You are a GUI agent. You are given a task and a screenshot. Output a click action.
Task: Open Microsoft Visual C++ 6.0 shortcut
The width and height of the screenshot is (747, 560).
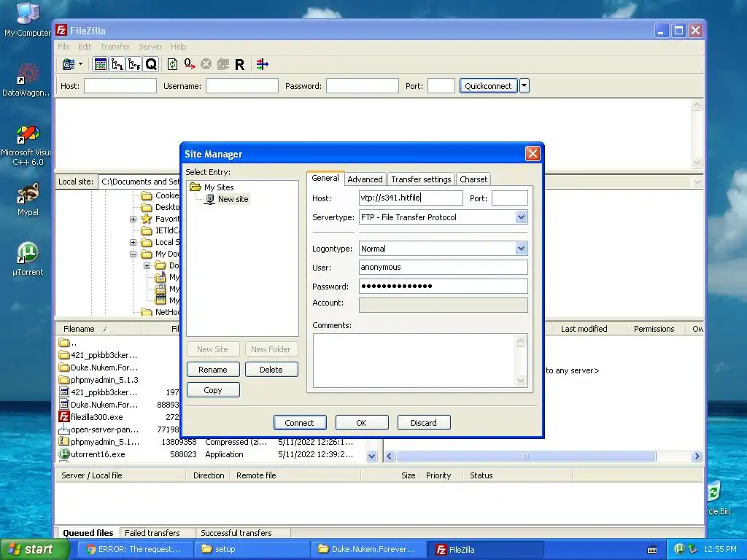(27, 145)
